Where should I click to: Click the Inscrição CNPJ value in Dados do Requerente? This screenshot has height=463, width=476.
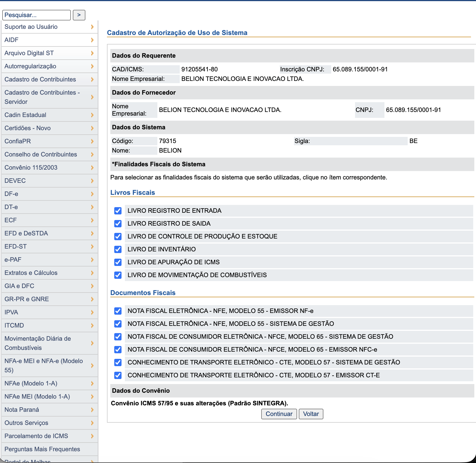tap(360, 69)
